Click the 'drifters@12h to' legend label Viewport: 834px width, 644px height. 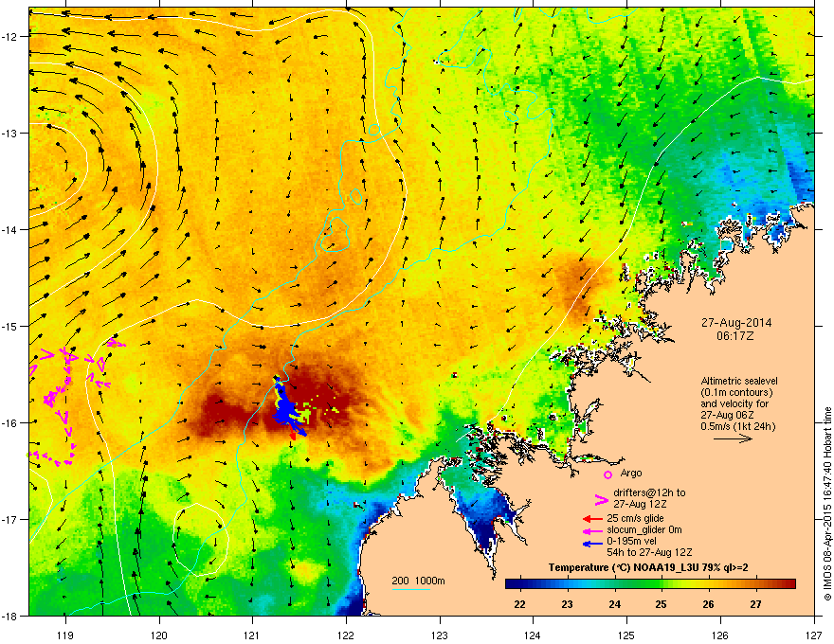point(649,492)
